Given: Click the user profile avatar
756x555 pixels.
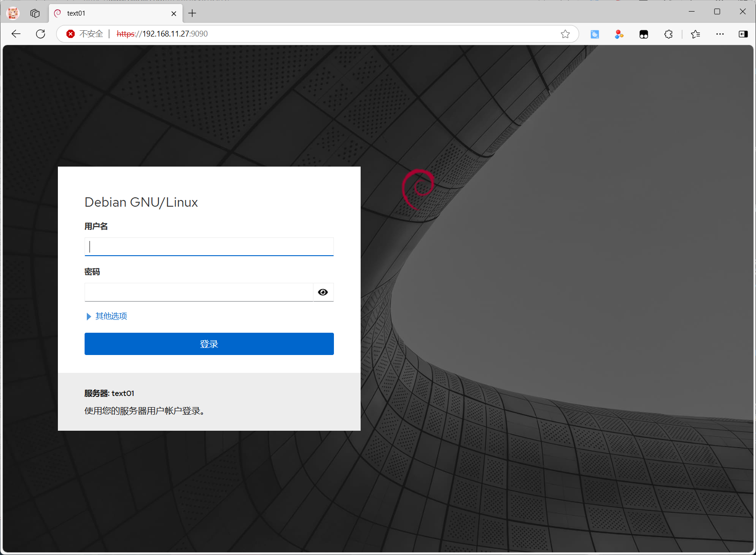Looking at the screenshot, I should tap(13, 13).
